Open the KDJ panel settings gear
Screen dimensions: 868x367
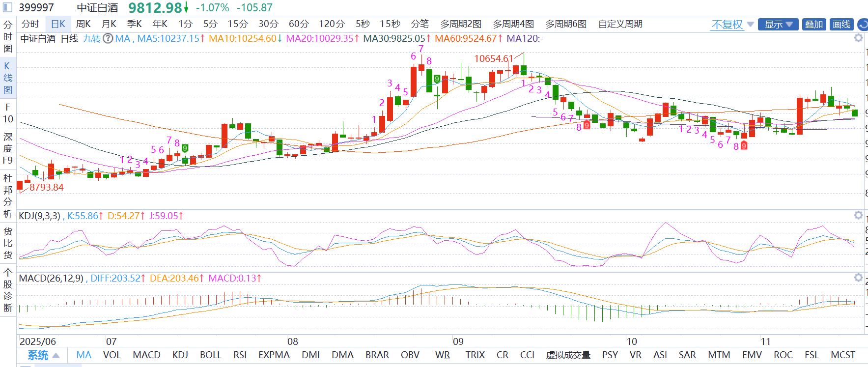[x=858, y=215]
